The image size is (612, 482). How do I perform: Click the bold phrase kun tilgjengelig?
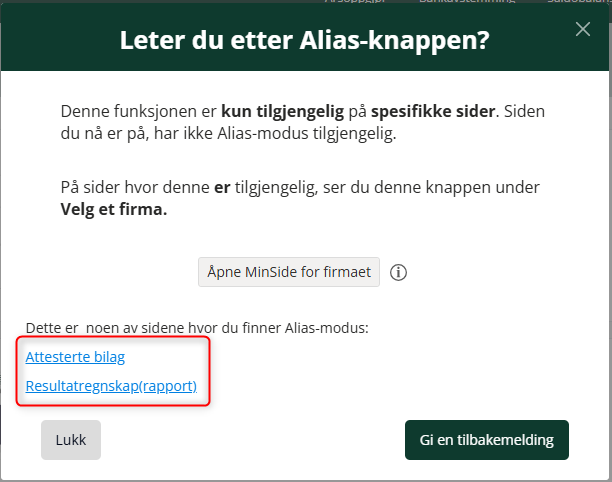tap(283, 112)
